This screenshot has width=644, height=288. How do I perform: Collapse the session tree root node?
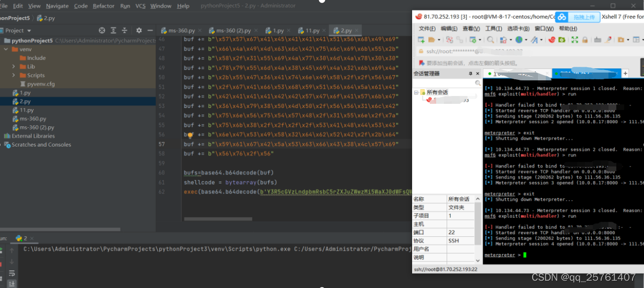pyautogui.click(x=416, y=92)
